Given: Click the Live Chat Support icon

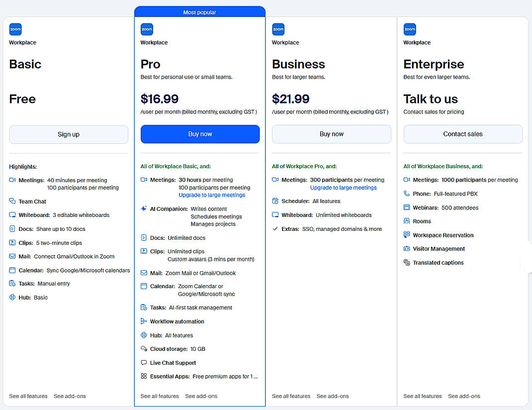Looking at the screenshot, I should point(144,363).
